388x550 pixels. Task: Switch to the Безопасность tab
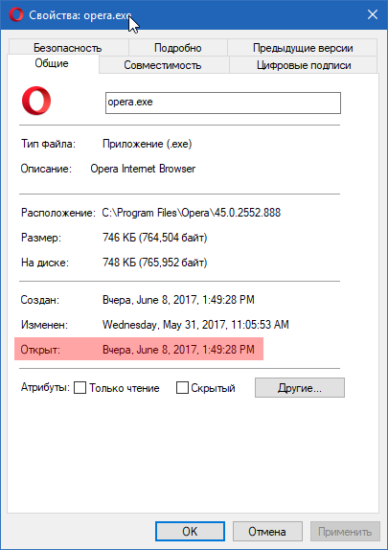[68, 48]
